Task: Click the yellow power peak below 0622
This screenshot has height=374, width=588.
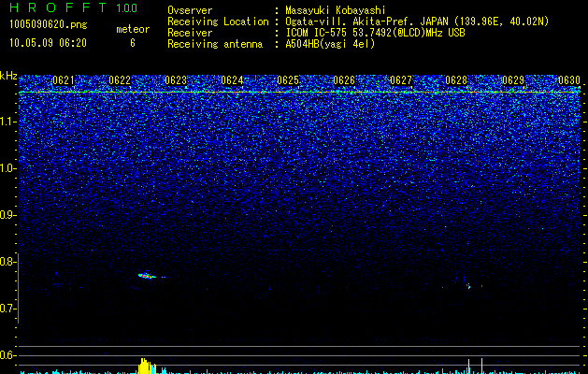Action: (x=147, y=367)
